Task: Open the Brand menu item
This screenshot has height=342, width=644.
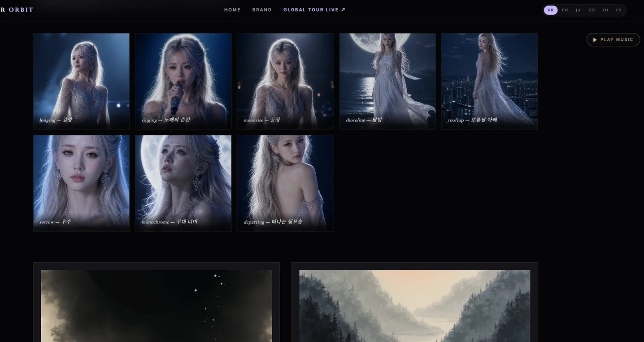Action: (x=262, y=10)
